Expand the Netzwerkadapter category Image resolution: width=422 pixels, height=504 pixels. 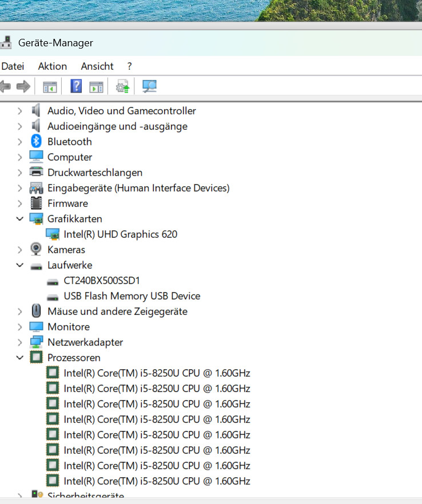click(20, 342)
